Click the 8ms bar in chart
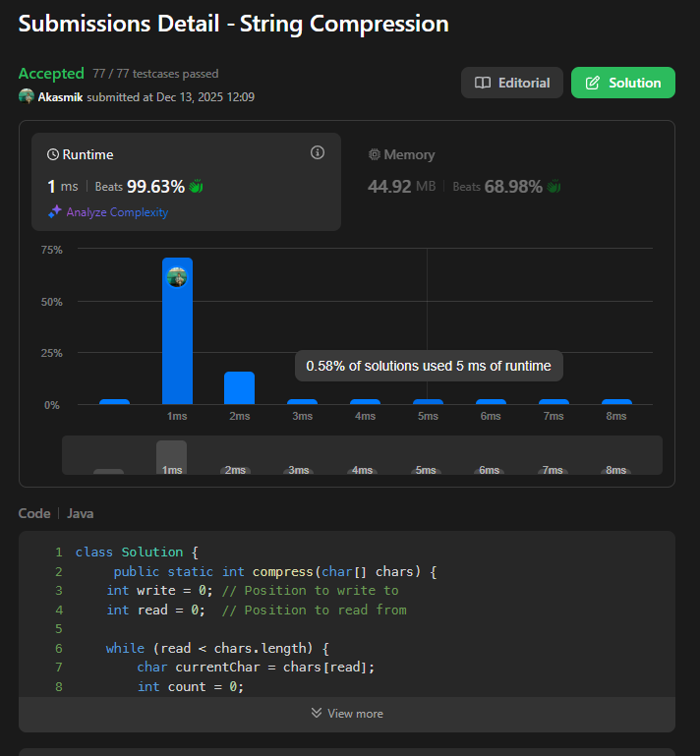 pyautogui.click(x=616, y=402)
